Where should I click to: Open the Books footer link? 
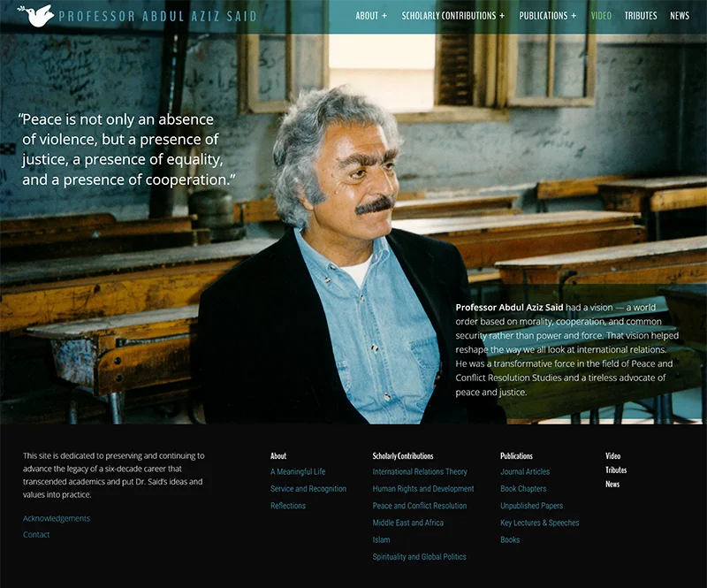click(510, 539)
